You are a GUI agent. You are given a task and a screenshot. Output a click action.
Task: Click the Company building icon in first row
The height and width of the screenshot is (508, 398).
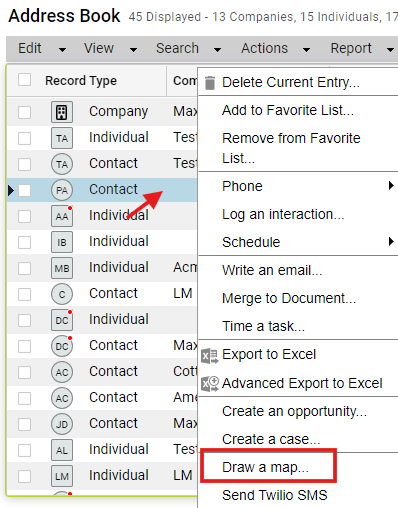coord(62,112)
